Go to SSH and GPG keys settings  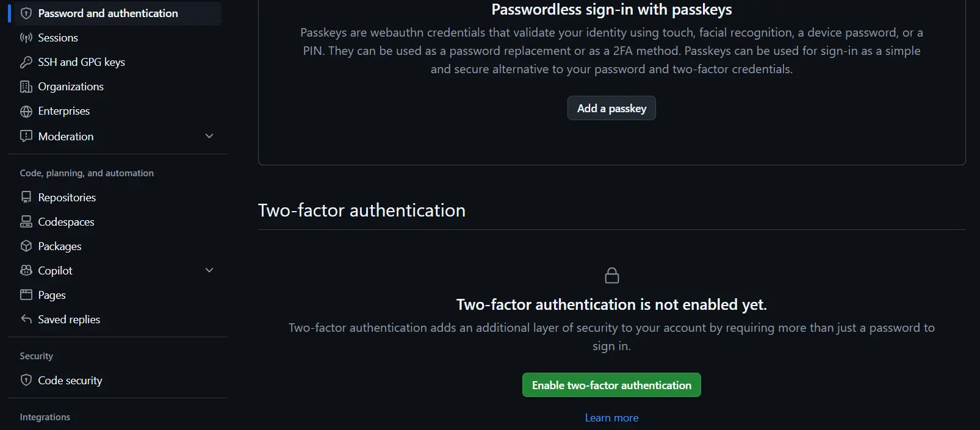pyautogui.click(x=81, y=62)
